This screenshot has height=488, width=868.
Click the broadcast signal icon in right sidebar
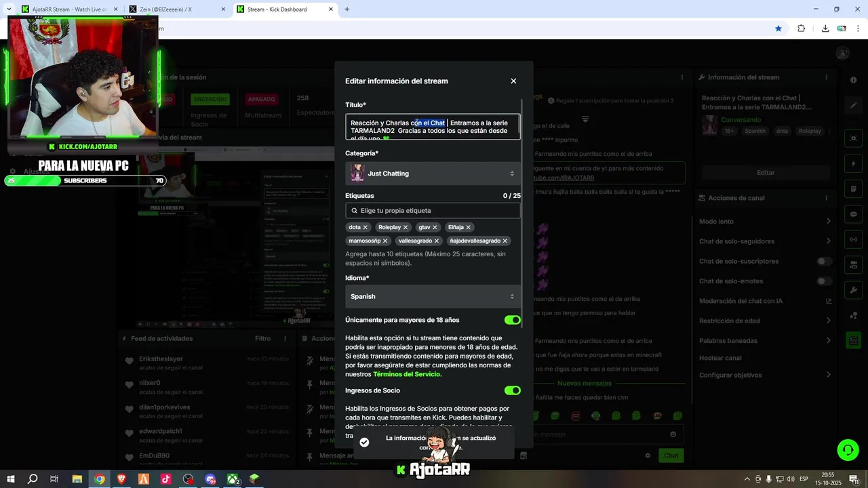pyautogui.click(x=853, y=239)
